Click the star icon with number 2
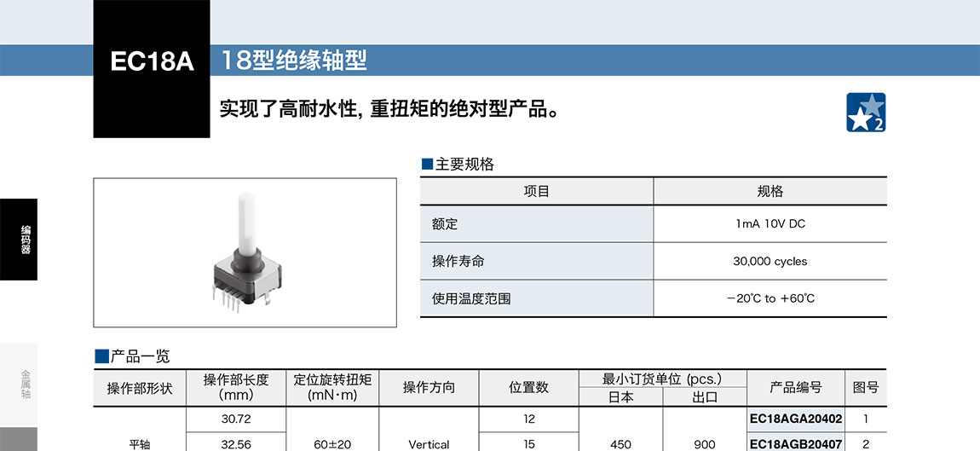The height and width of the screenshot is (451, 980). point(866,113)
